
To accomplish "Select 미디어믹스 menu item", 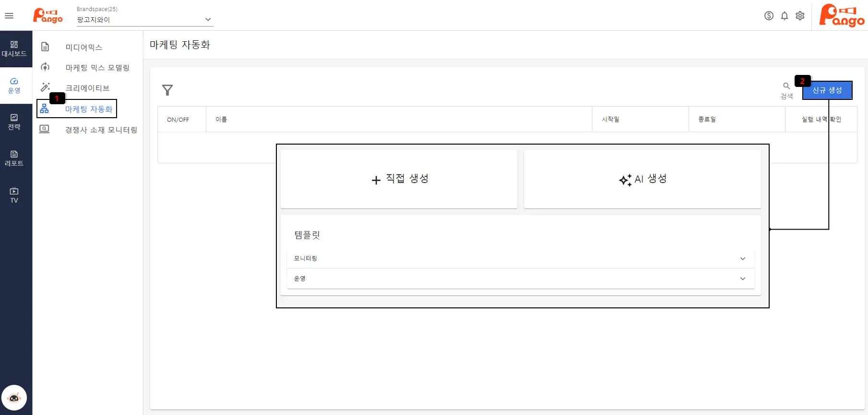I will 84,47.
